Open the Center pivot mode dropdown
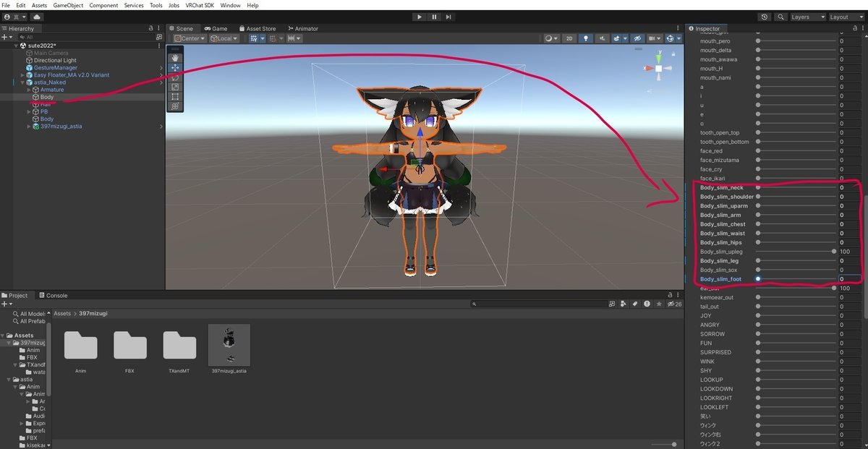The image size is (868, 449). pos(190,38)
